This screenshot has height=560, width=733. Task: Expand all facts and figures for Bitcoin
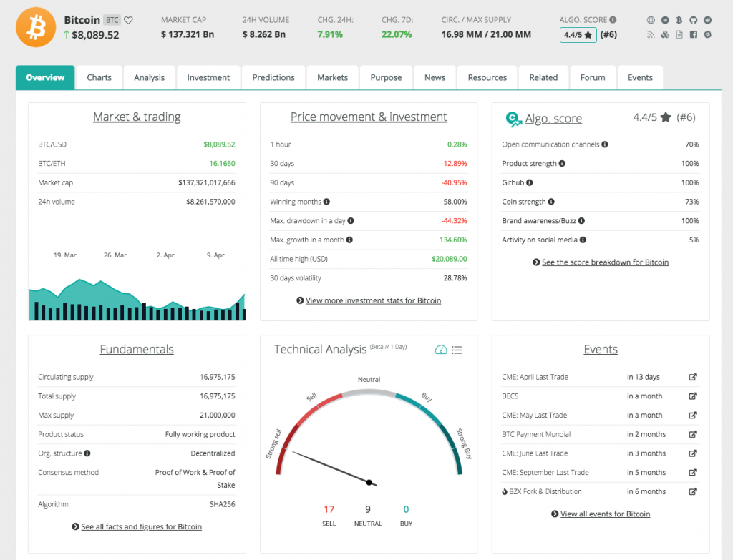tap(141, 526)
